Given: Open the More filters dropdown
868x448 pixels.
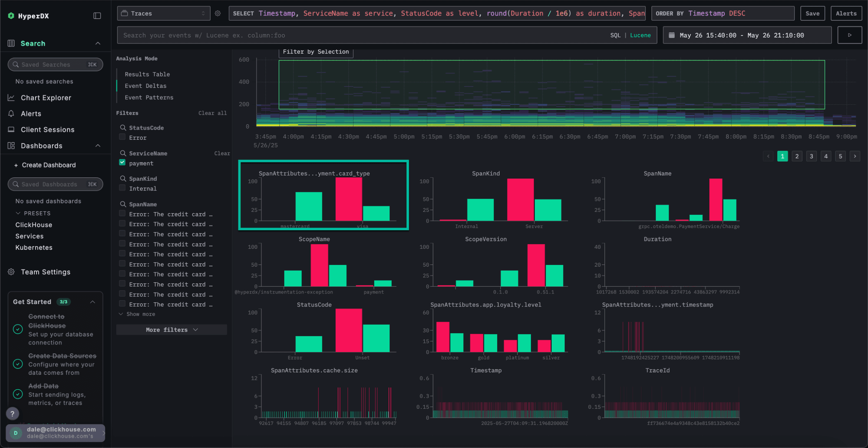Looking at the screenshot, I should coord(171,329).
